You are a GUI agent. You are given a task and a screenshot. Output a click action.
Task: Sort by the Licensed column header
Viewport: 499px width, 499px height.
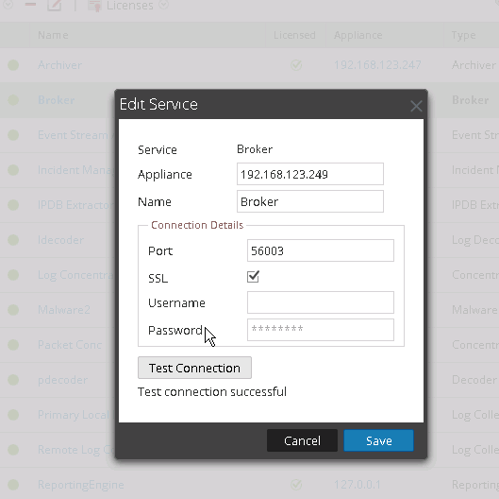pyautogui.click(x=294, y=35)
